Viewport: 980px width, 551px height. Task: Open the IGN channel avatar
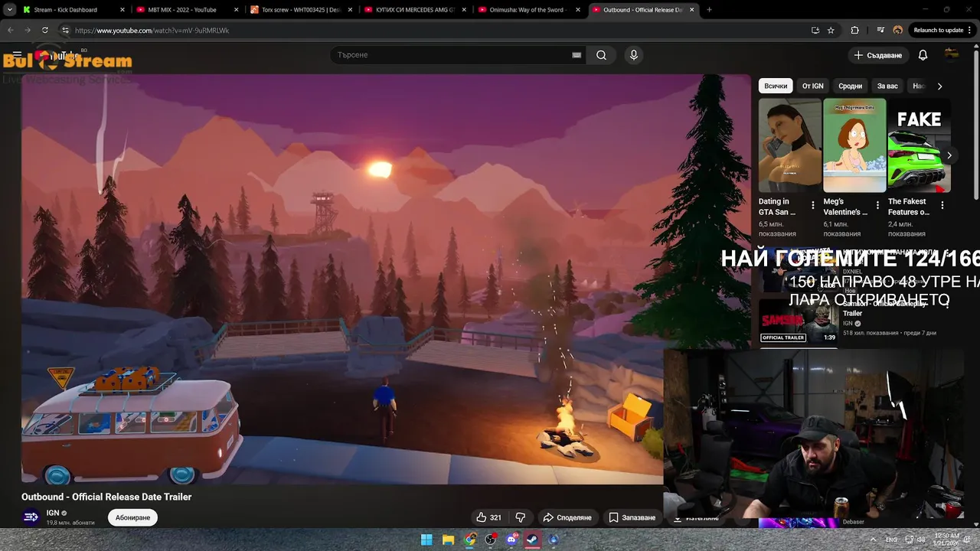pos(31,517)
